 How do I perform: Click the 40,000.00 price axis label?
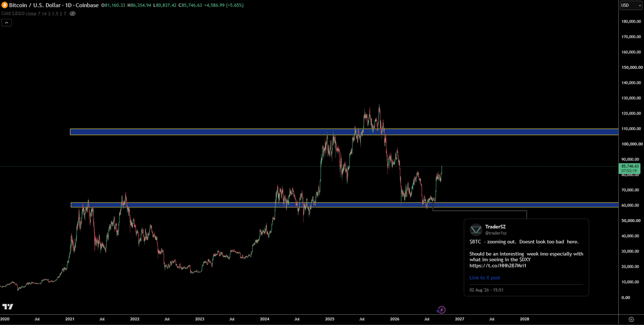(629, 236)
